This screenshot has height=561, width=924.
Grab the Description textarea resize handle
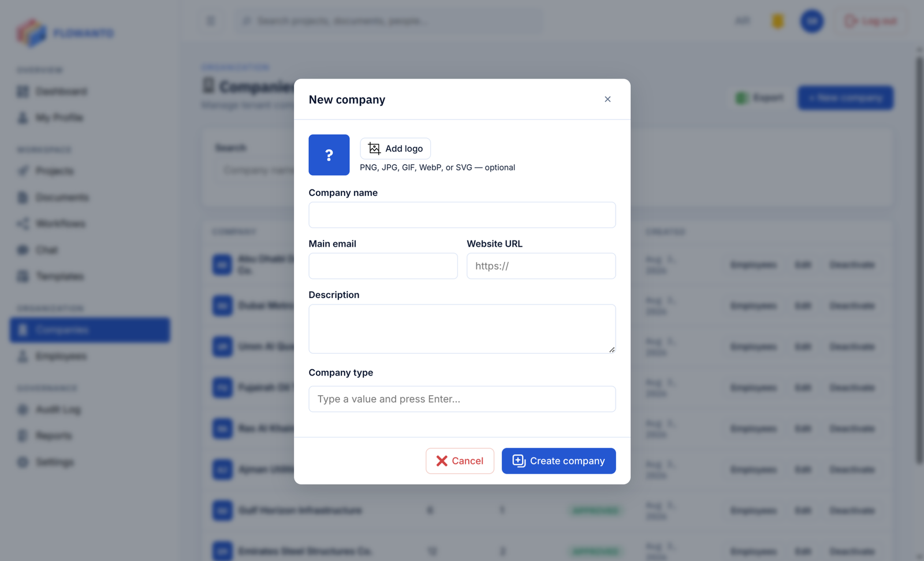coord(612,349)
